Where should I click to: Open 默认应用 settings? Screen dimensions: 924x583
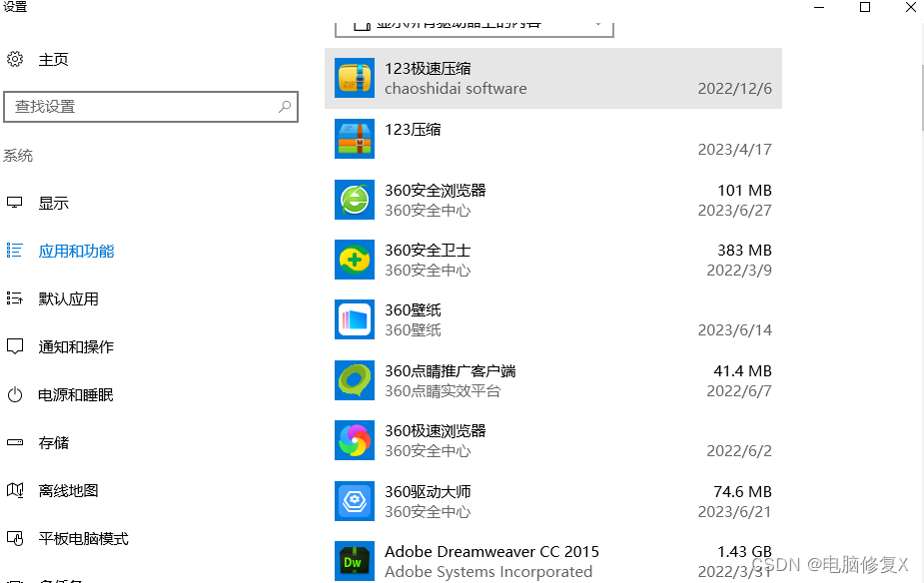[x=68, y=299]
